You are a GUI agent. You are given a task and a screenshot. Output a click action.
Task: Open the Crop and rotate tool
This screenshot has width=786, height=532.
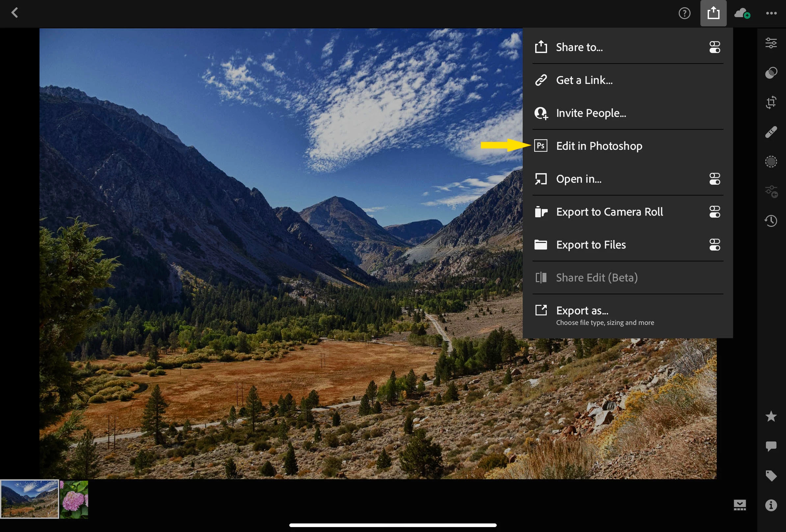click(x=771, y=102)
